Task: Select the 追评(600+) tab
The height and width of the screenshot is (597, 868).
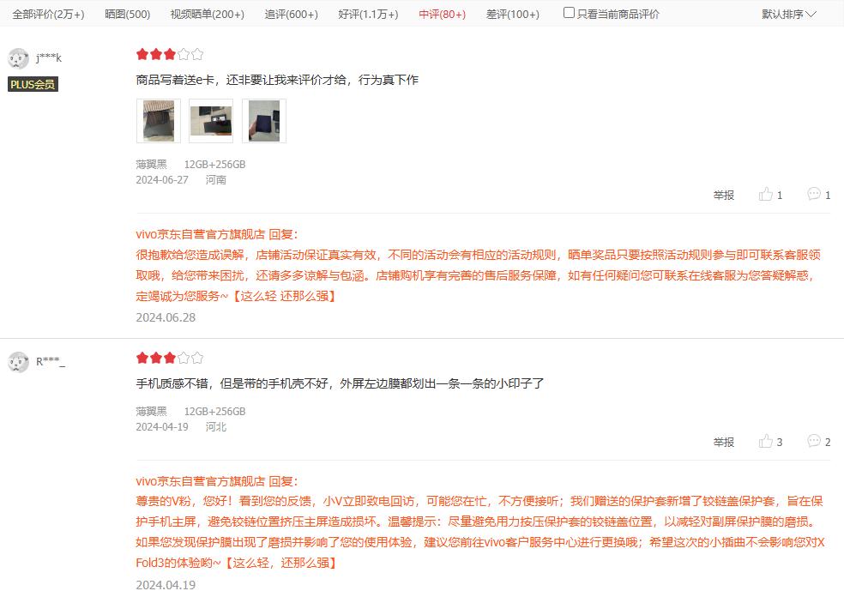Action: [291, 15]
